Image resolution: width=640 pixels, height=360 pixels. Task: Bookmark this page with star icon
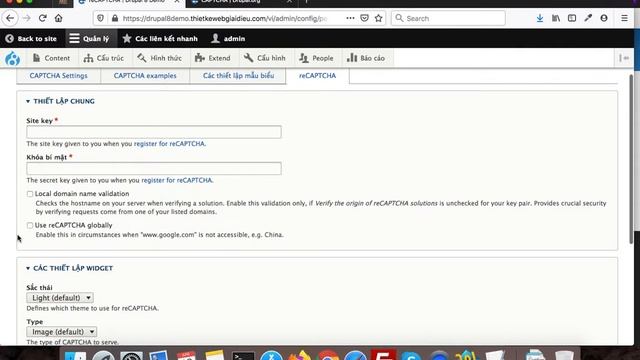(379, 18)
